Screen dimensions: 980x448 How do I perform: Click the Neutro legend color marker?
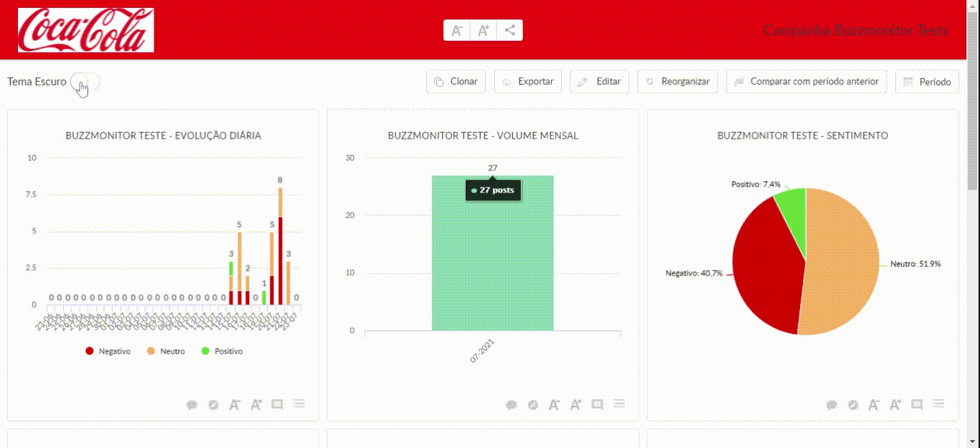click(x=151, y=351)
